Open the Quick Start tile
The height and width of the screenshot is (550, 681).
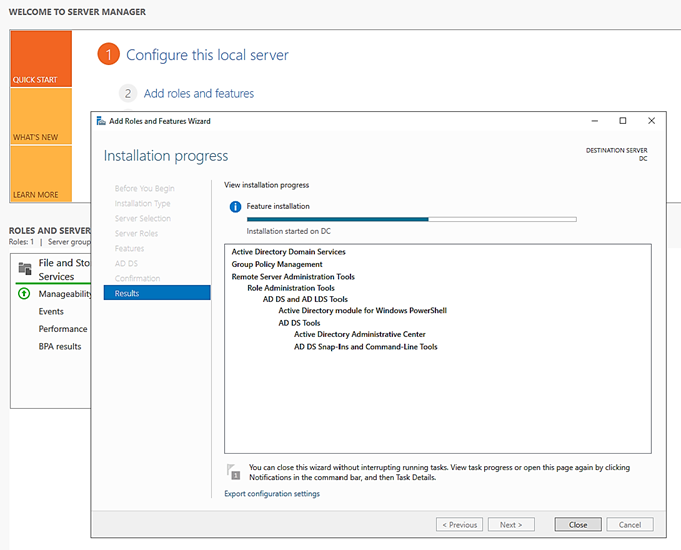[41, 59]
